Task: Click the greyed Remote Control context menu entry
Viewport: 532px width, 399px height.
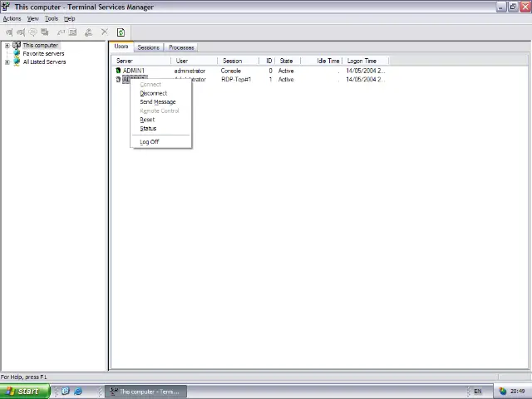Action: [160, 111]
